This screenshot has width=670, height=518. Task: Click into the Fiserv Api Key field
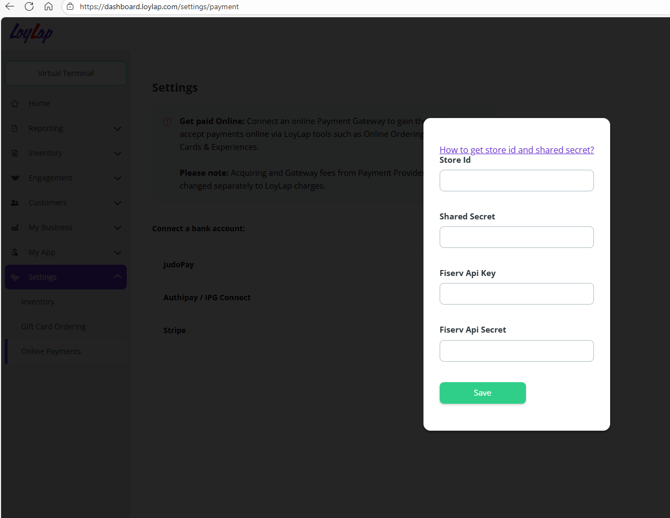[x=516, y=294]
